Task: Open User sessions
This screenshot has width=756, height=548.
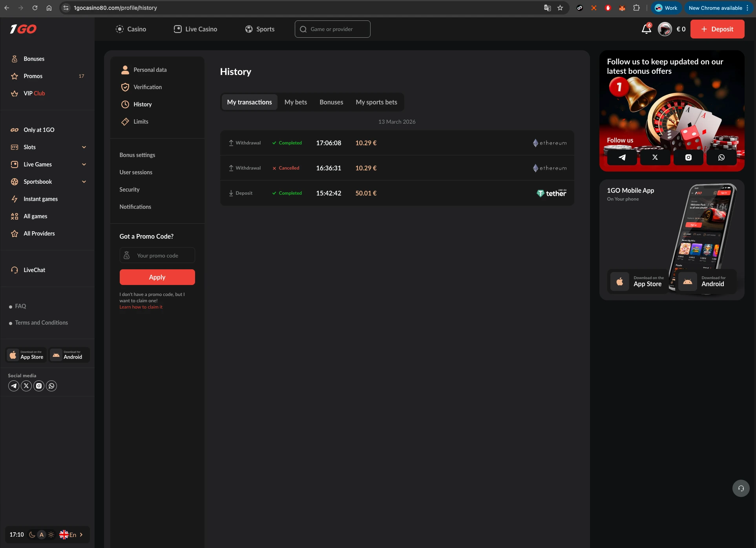Action: point(136,172)
